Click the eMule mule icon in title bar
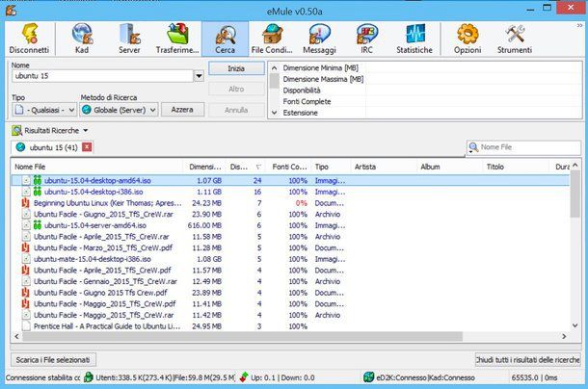 11,10
